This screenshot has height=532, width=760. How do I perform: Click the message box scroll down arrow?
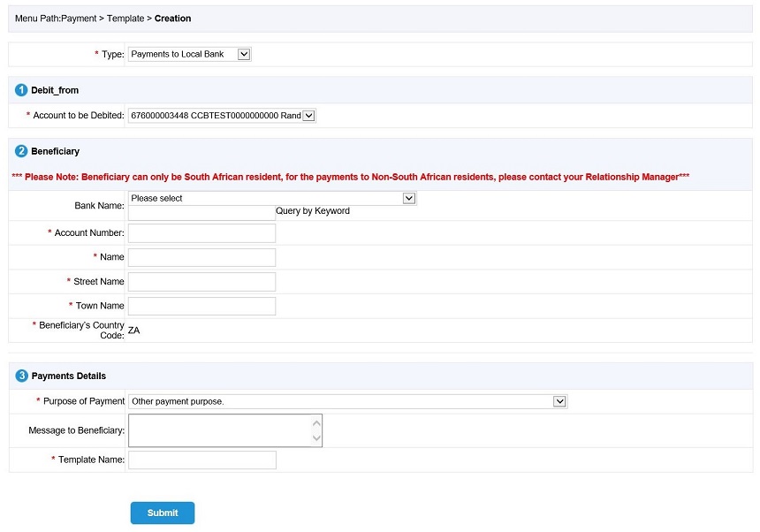[316, 438]
